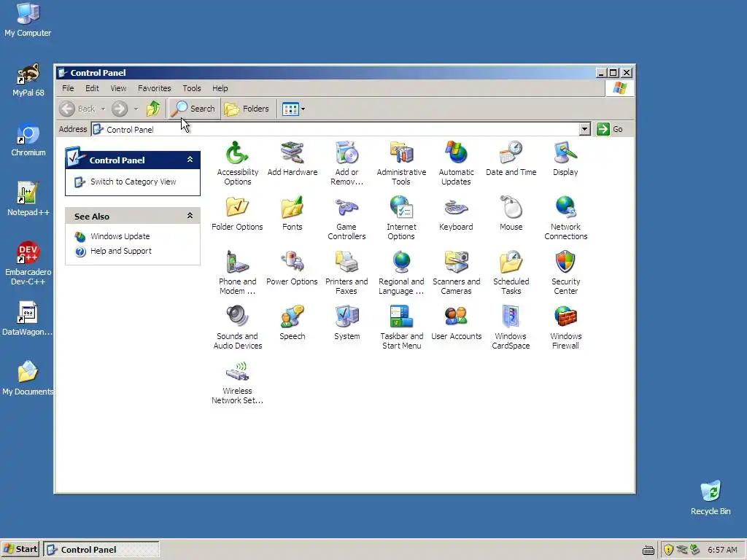Open the View menu

pos(118,88)
